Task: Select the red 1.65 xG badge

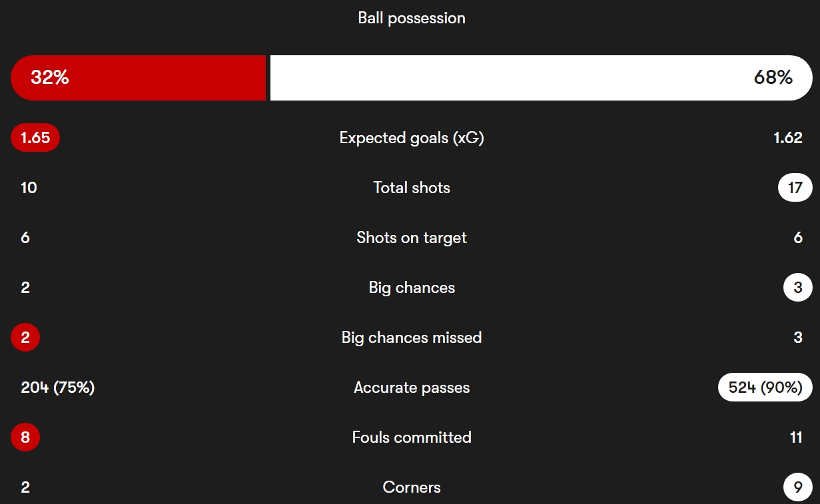Action: 35,138
